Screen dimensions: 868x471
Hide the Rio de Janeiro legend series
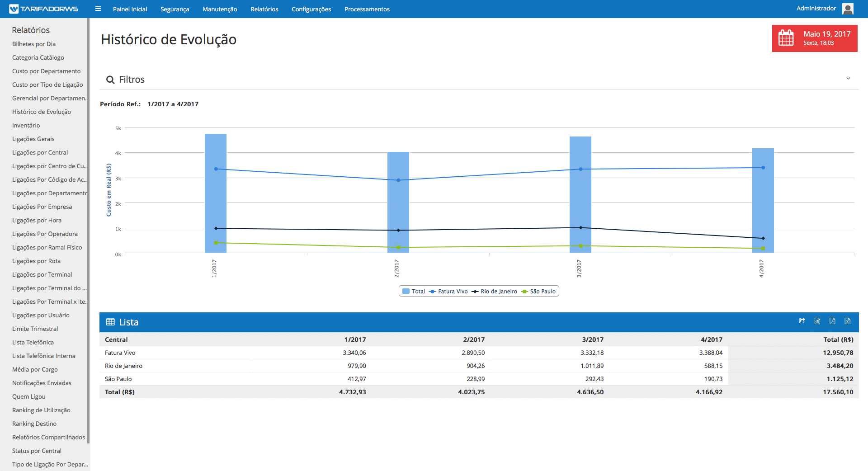click(x=495, y=292)
